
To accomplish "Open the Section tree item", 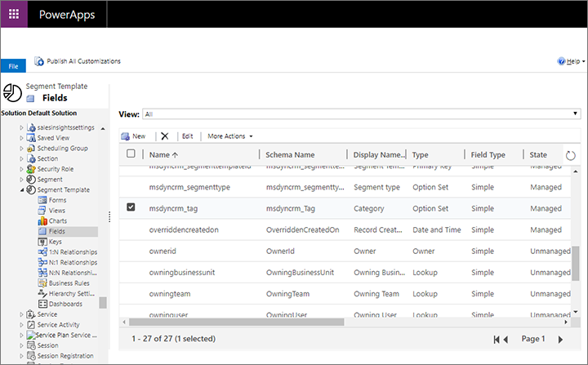I will (x=47, y=158).
